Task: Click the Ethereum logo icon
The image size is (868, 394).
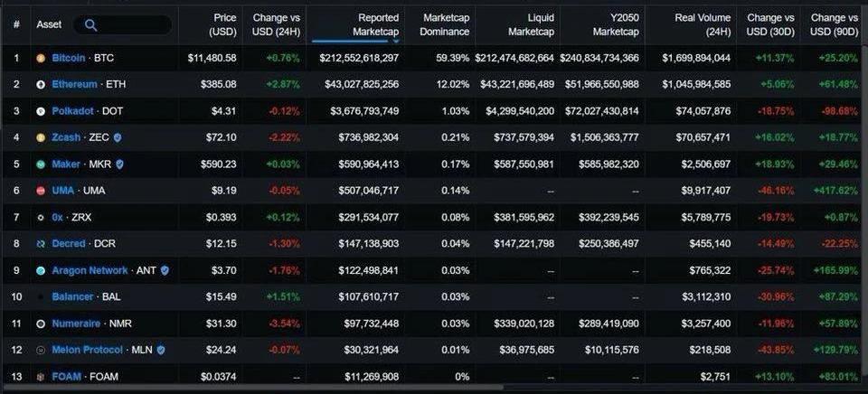Action: (41, 85)
